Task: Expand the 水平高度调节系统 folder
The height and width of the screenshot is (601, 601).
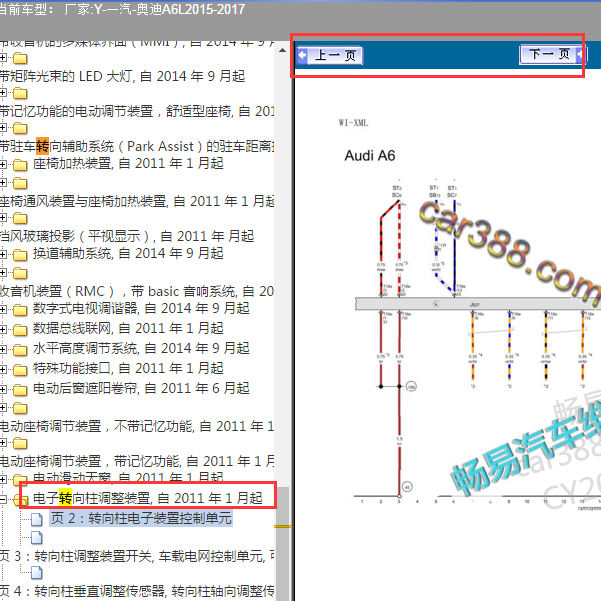Action: point(3,349)
